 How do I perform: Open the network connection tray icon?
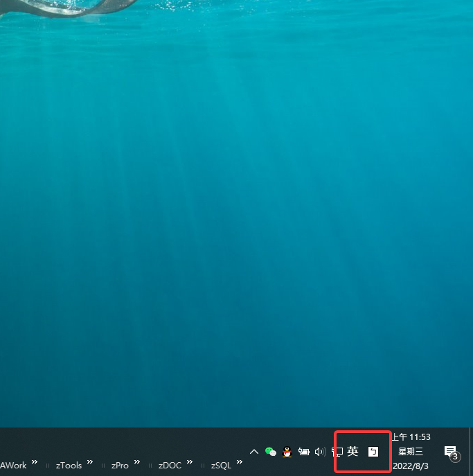(x=337, y=452)
